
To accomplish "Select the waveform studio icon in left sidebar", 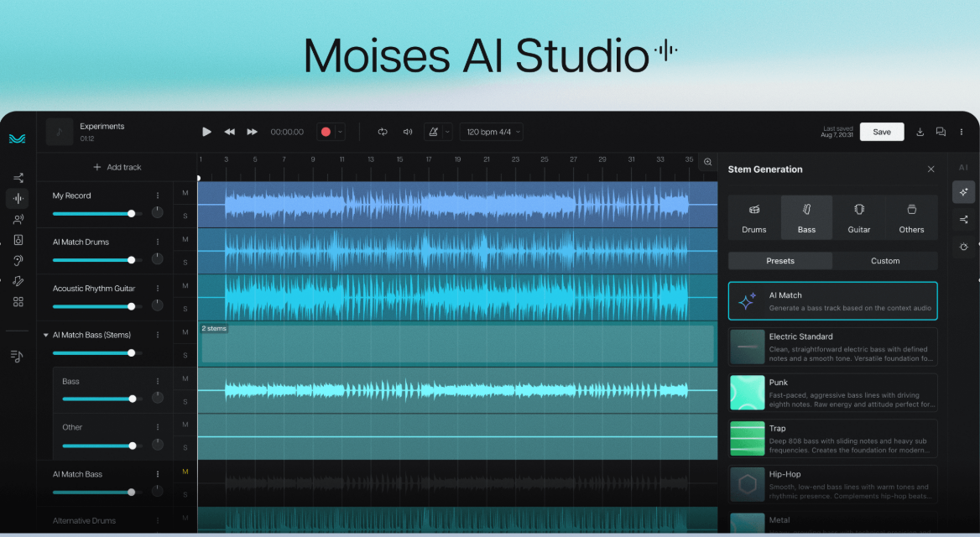I will [18, 199].
